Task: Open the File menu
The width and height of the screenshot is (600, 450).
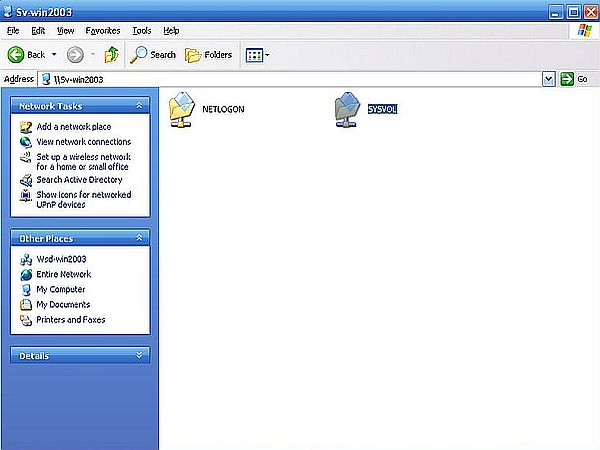Action: tap(13, 31)
